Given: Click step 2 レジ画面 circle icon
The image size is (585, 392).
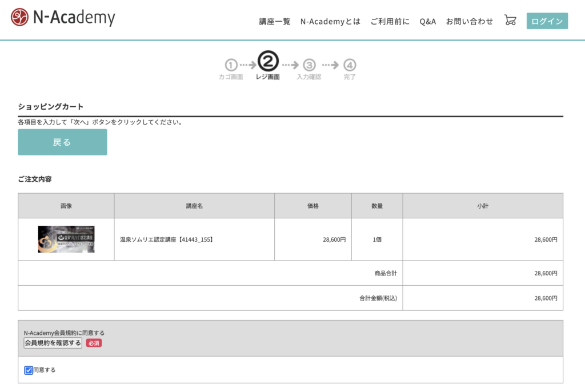Looking at the screenshot, I should (268, 62).
